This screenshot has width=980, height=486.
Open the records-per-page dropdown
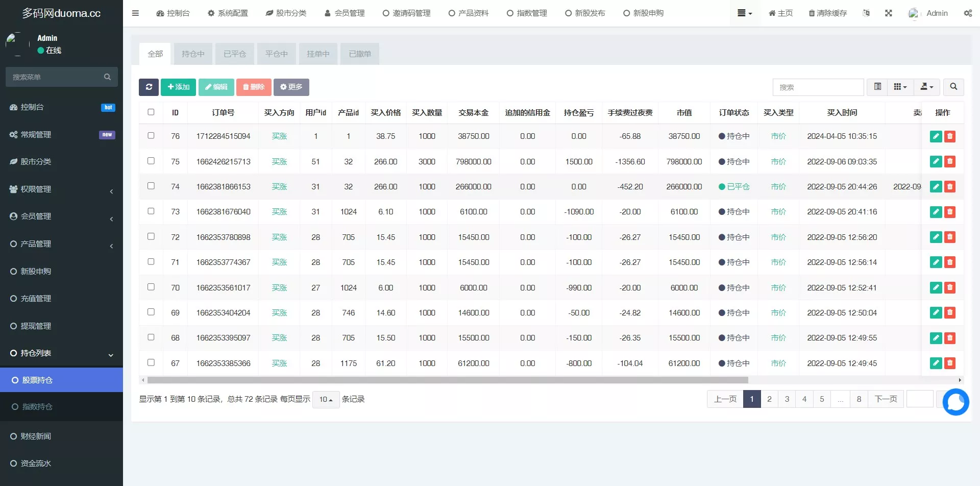click(x=326, y=399)
